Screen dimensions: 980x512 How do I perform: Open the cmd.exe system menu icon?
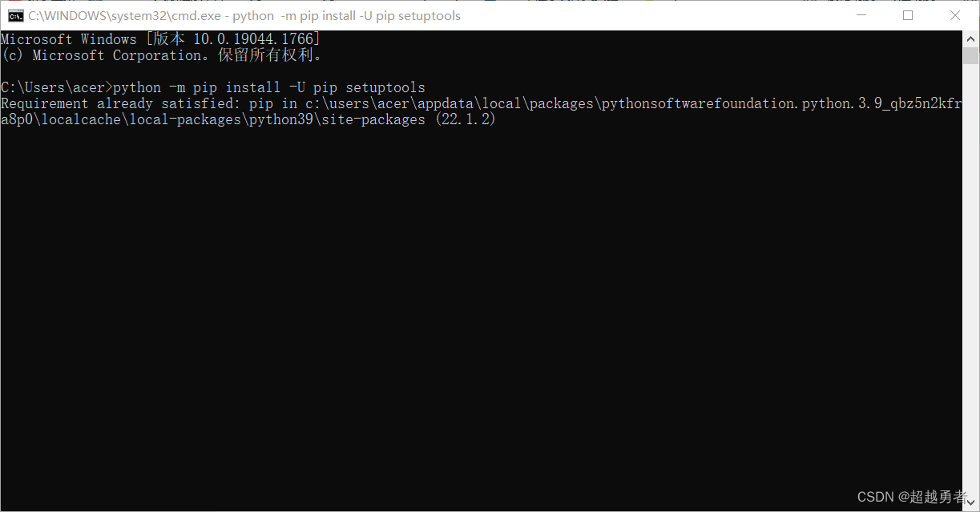coord(15,15)
